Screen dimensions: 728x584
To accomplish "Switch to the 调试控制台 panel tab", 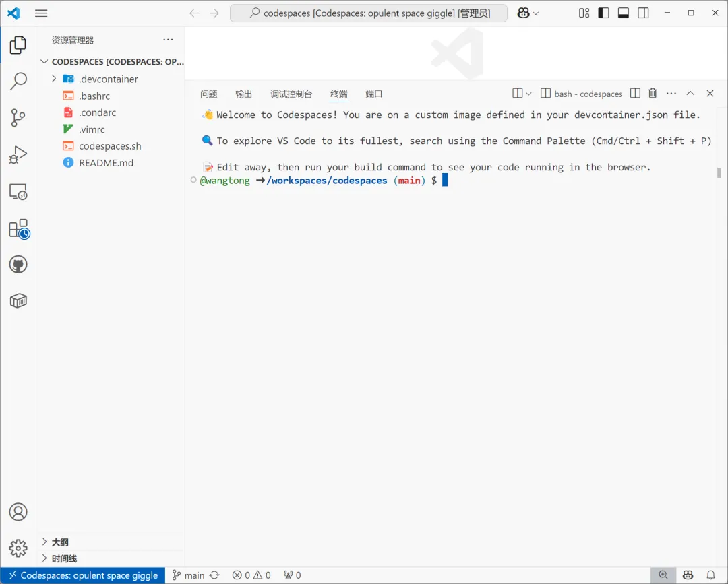I will pyautogui.click(x=292, y=94).
